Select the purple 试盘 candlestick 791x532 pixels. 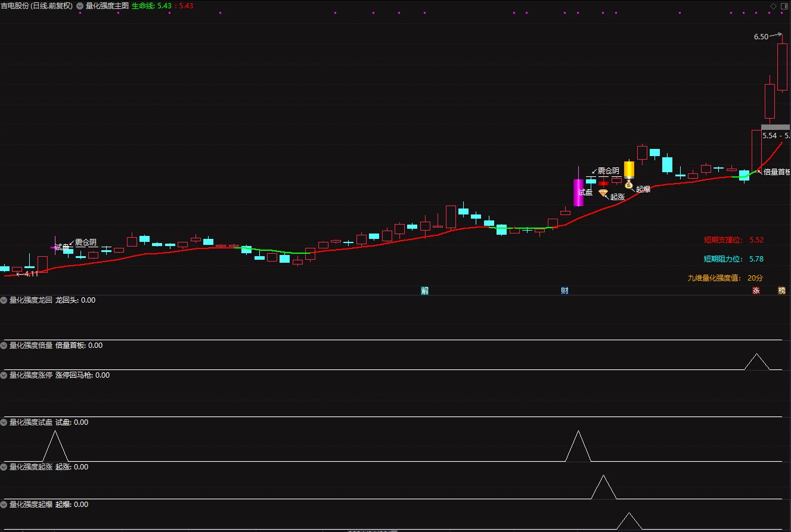[578, 192]
